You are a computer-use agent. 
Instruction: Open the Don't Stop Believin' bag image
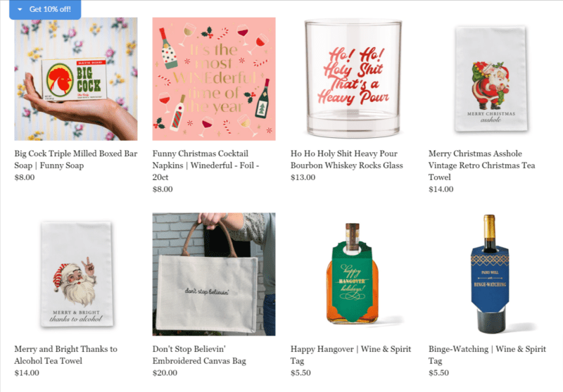214,274
